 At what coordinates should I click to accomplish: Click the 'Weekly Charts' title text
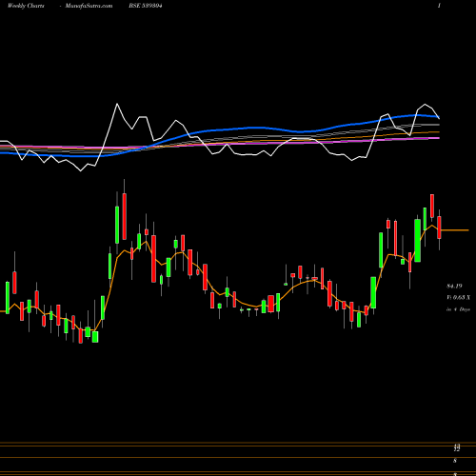[26, 6]
